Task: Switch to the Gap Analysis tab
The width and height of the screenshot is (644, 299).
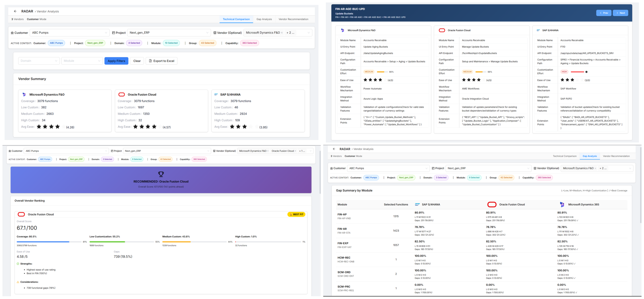Action: pos(264,19)
